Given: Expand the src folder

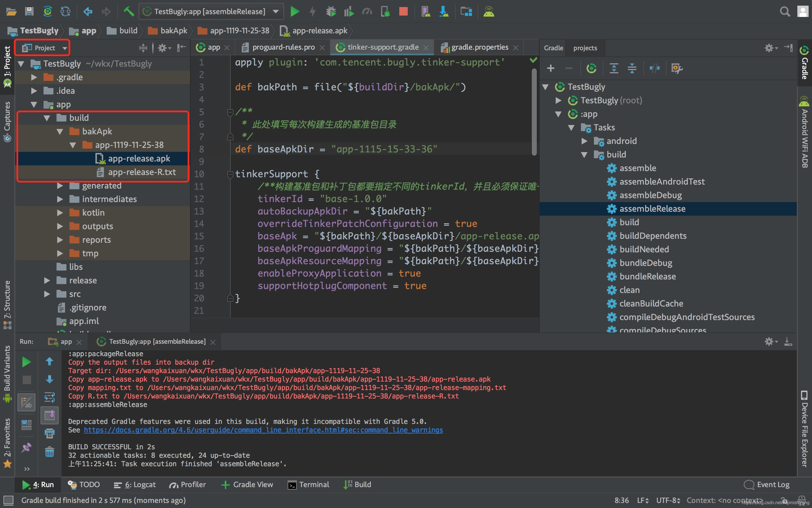Looking at the screenshot, I should pyautogui.click(x=47, y=294).
